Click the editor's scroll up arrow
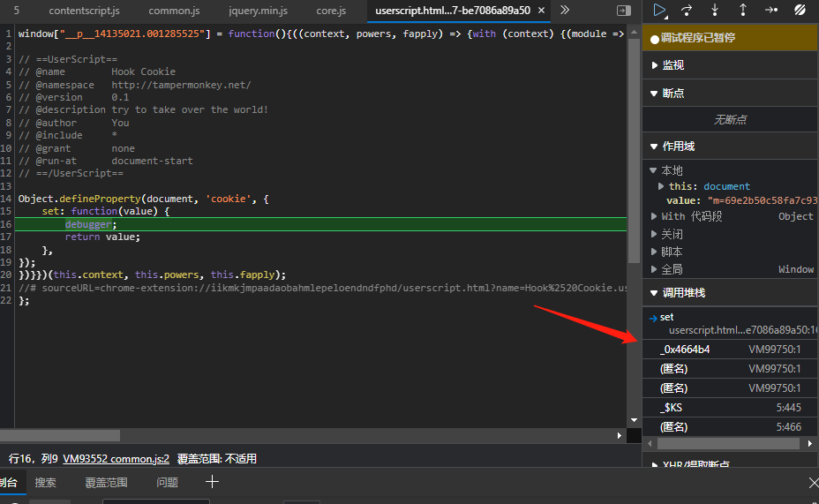Image resolution: width=819 pixels, height=504 pixels. 634,32
